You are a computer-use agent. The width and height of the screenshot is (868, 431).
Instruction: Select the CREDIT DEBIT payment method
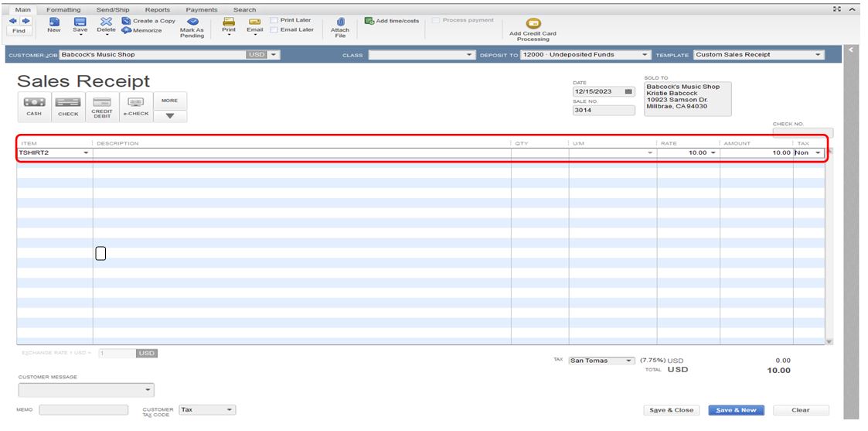click(x=102, y=107)
